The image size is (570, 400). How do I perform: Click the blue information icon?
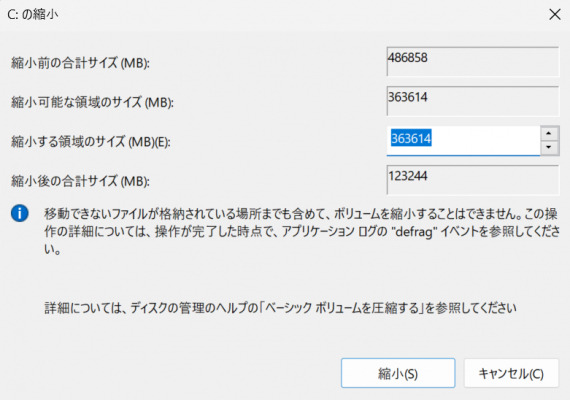coord(20,213)
